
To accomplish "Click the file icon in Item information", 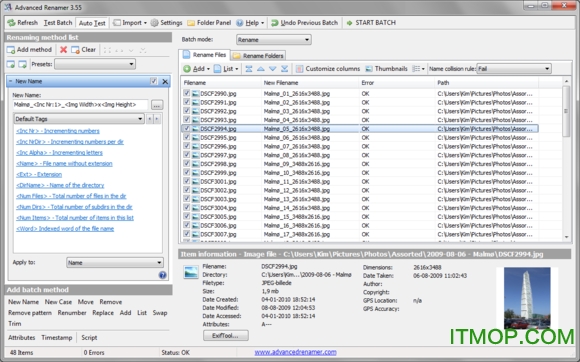I will point(191,273).
